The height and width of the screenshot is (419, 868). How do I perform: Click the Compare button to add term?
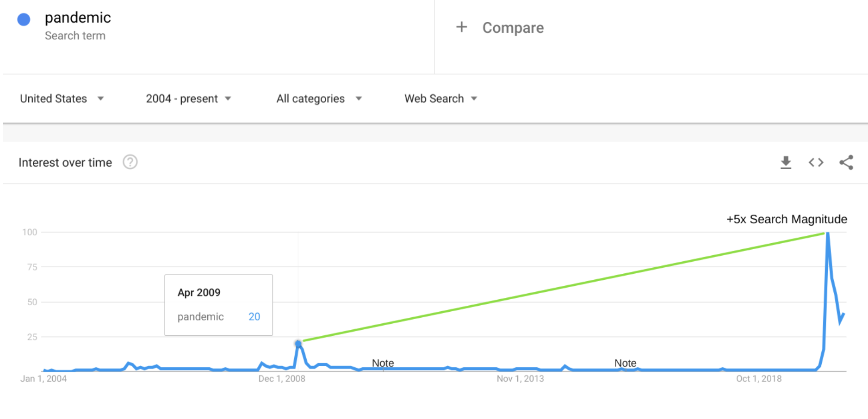point(513,28)
